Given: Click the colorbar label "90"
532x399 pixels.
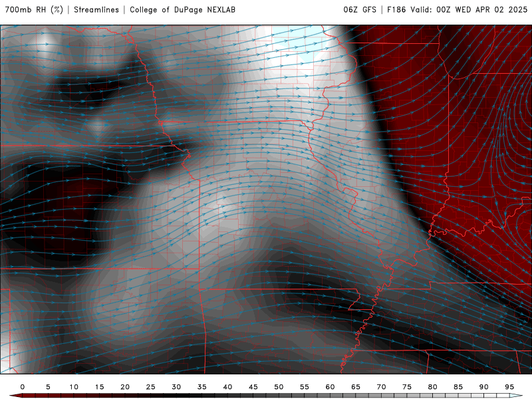Looking at the screenshot, I should (x=484, y=387).
